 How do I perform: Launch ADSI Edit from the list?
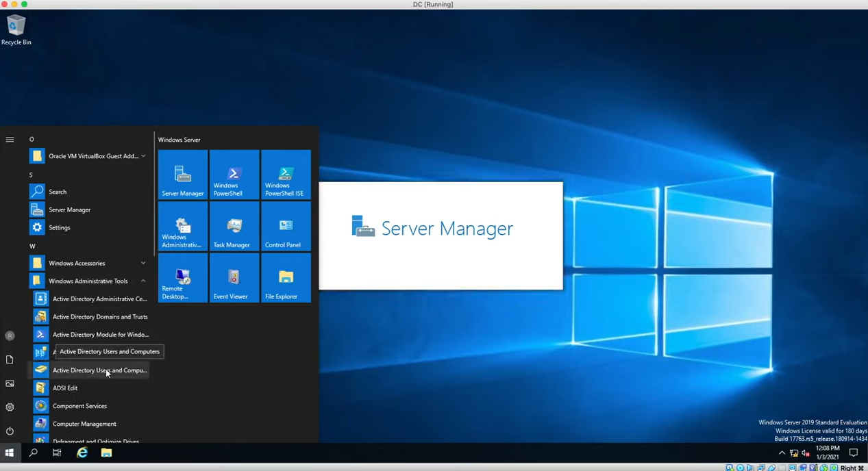pyautogui.click(x=90, y=387)
